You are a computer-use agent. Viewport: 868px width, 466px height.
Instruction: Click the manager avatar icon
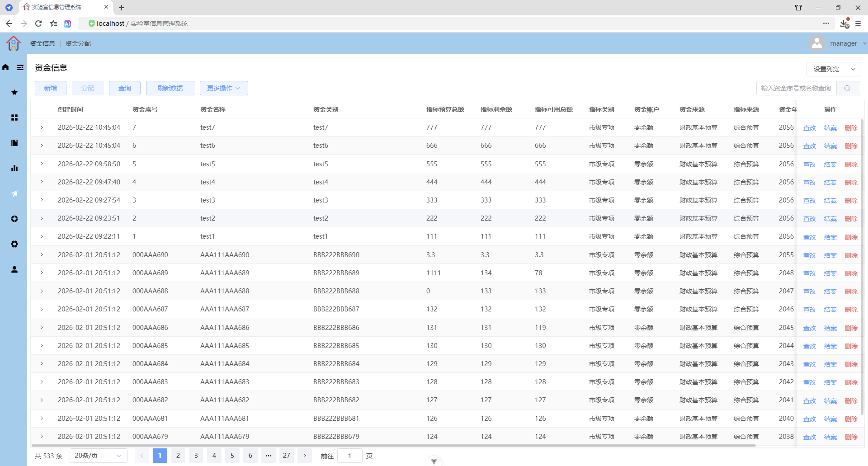817,43
